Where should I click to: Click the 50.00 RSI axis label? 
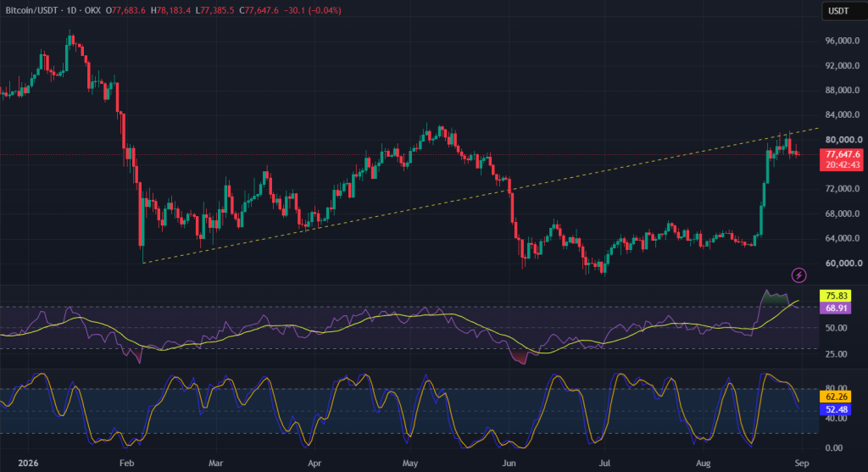click(x=836, y=328)
